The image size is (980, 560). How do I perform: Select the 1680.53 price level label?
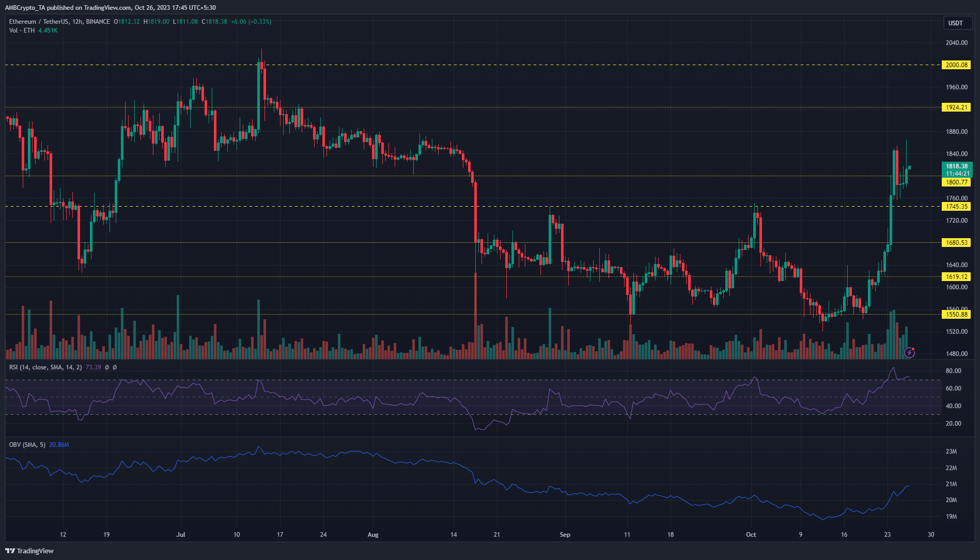tap(956, 243)
